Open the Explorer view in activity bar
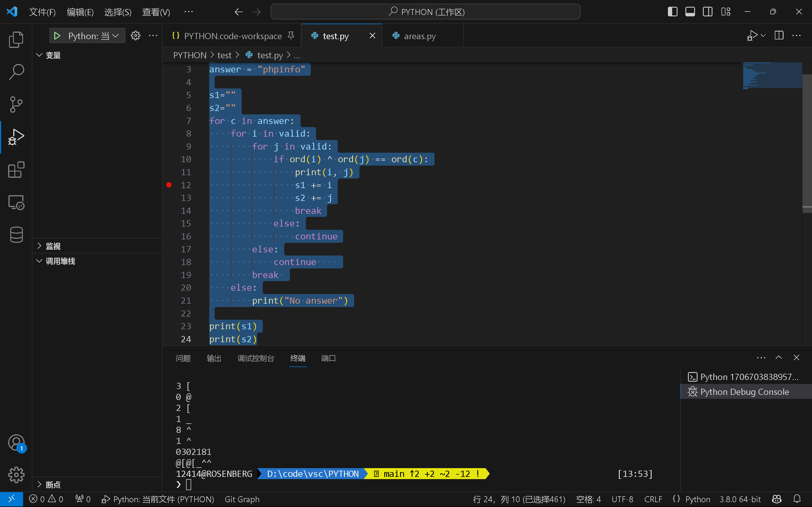Viewport: 812px width, 507px height. coord(16,39)
